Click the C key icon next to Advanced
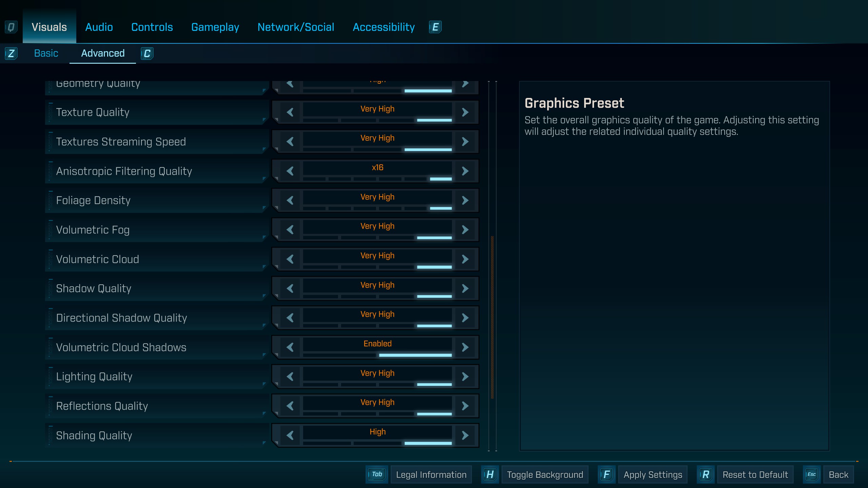Screen dimensions: 868x488 147,54
